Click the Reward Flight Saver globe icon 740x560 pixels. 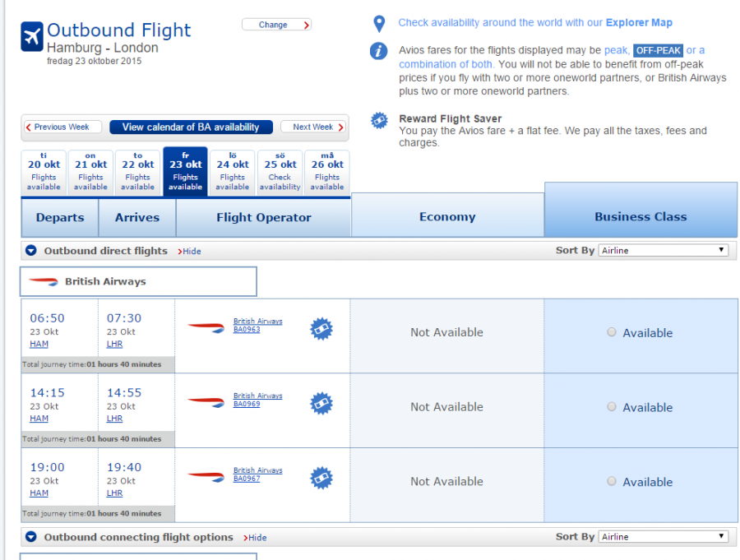pos(379,121)
